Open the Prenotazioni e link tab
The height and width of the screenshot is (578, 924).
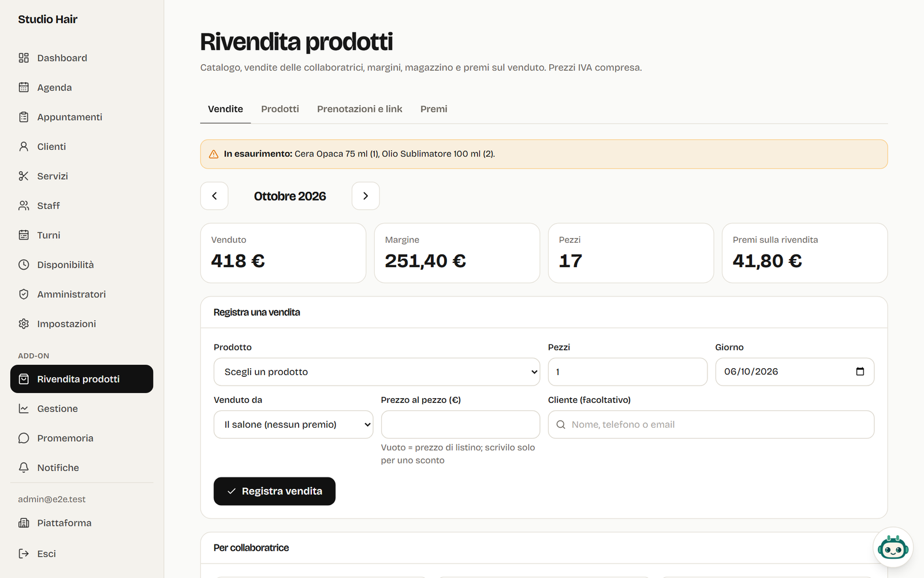(x=360, y=109)
